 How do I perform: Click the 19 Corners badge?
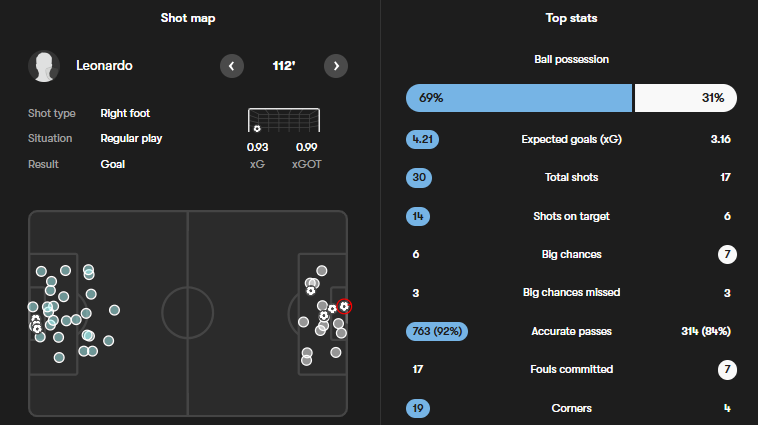click(x=417, y=408)
